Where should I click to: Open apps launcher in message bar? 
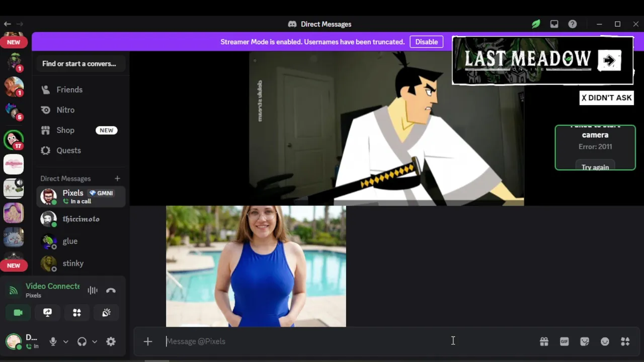[x=625, y=341]
